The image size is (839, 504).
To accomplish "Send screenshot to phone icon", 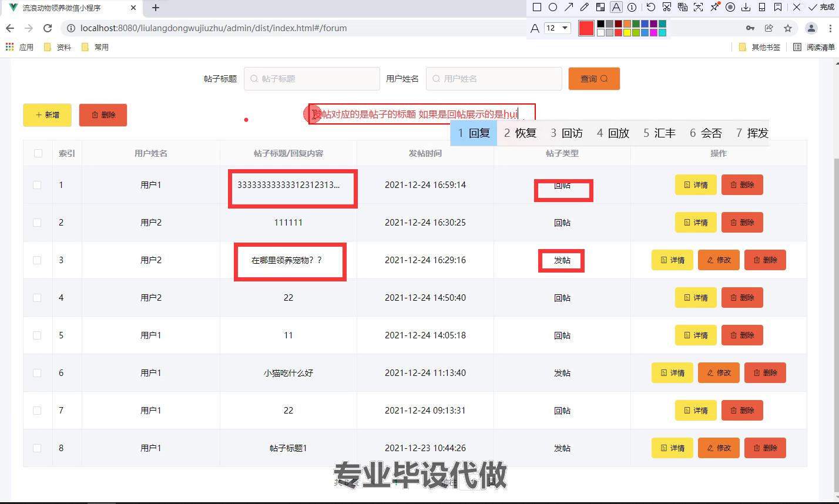I will tap(762, 7).
